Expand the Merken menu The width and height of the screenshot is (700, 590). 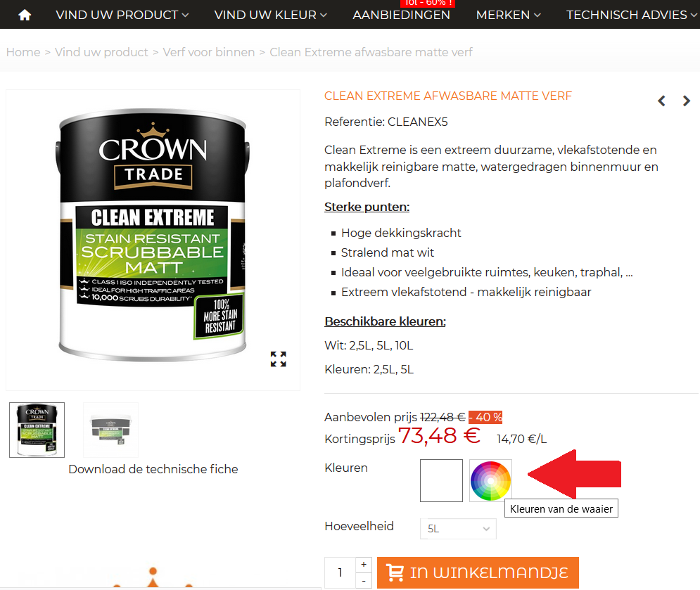(x=509, y=15)
